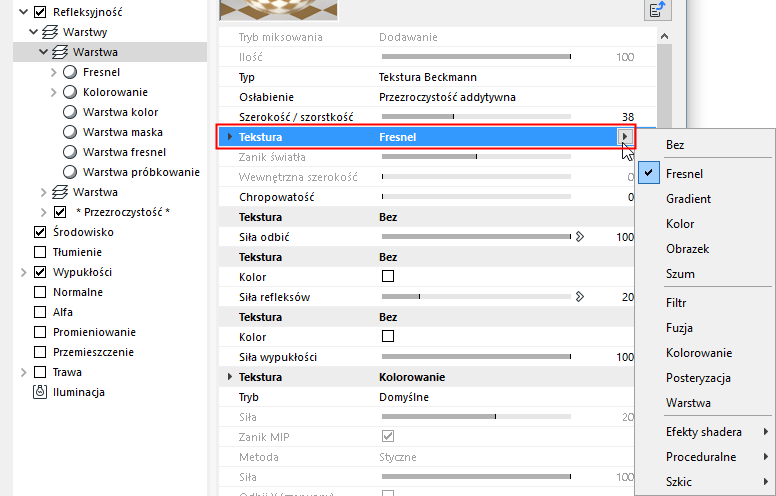This screenshot has width=776, height=496.
Task: Disable the Środowisko checkbox
Action: (40, 232)
